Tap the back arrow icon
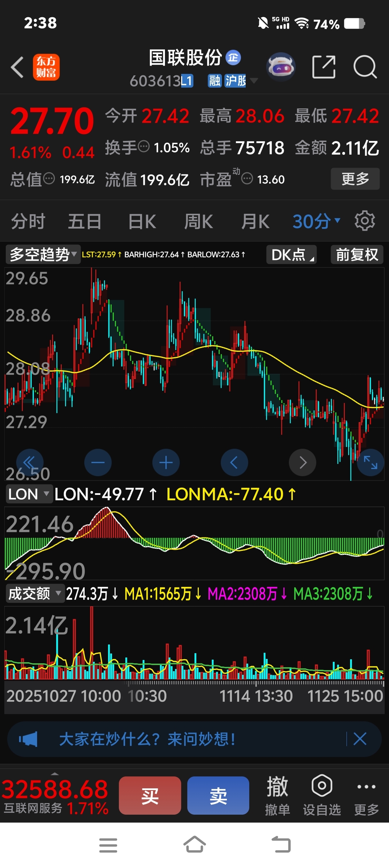 pos(17,67)
